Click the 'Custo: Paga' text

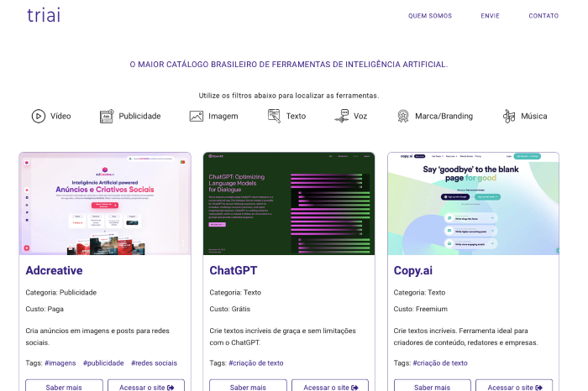(x=45, y=309)
